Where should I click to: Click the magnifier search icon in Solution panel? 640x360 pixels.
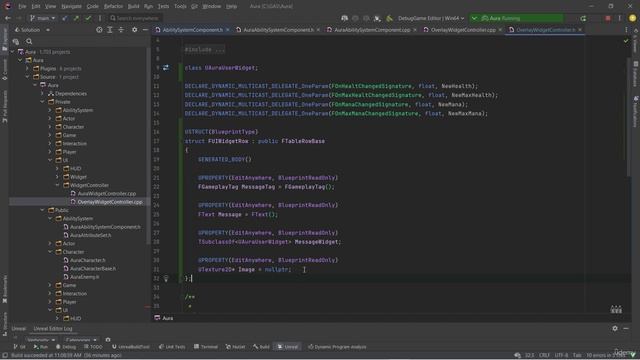29,41
